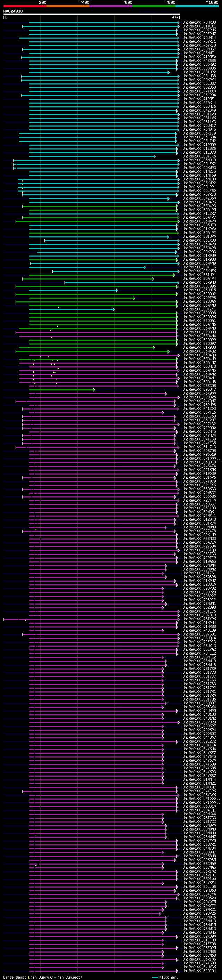
Task: Open hit UniRef100_B3IUP2
Action: [199, 72]
